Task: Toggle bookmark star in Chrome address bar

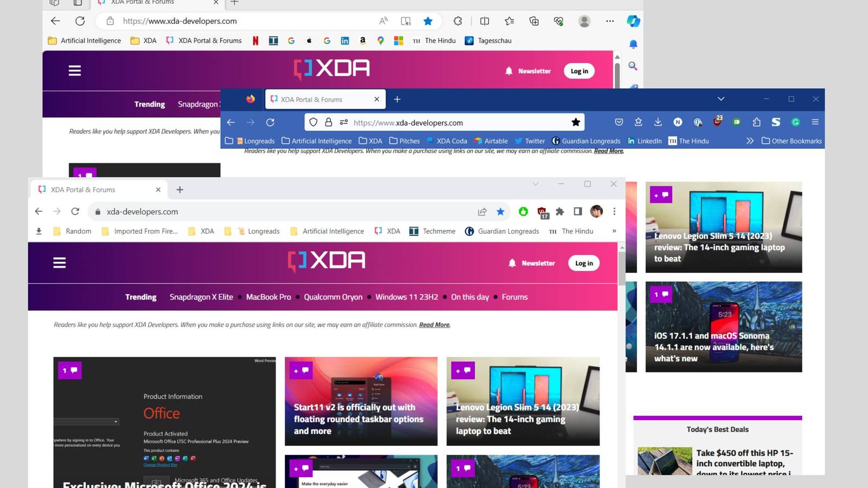Action: (500, 211)
